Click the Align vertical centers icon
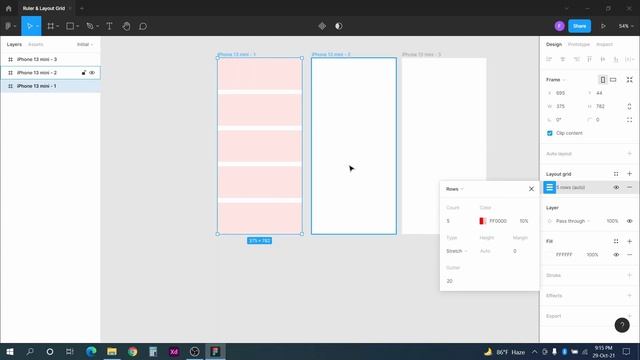 [x=602, y=59]
